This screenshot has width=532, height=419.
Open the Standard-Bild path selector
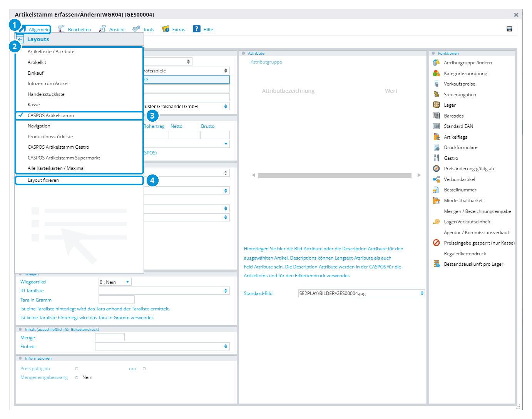pos(422,293)
